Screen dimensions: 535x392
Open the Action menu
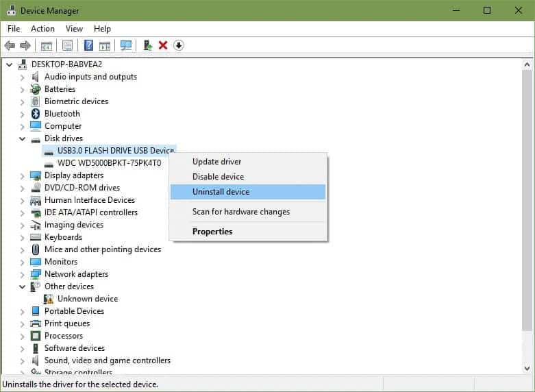42,29
